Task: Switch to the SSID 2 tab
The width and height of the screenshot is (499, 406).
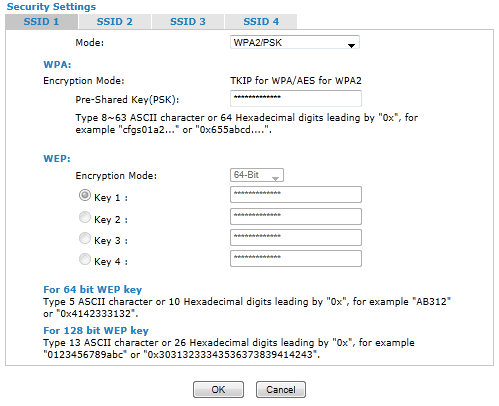Action: pos(114,22)
